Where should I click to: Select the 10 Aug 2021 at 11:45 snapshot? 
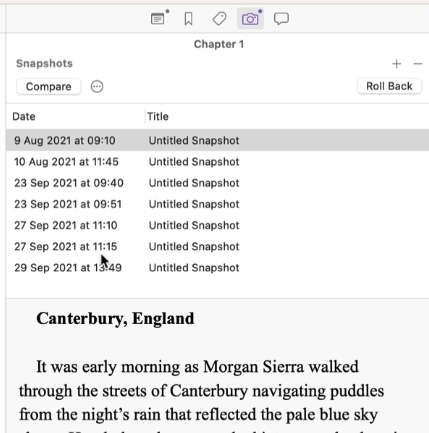click(x=218, y=162)
